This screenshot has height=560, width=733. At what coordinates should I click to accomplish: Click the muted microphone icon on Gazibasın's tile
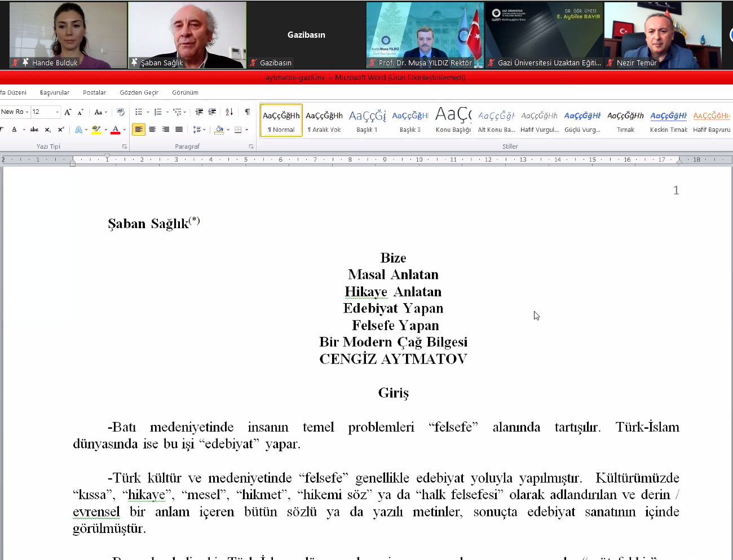pos(254,63)
